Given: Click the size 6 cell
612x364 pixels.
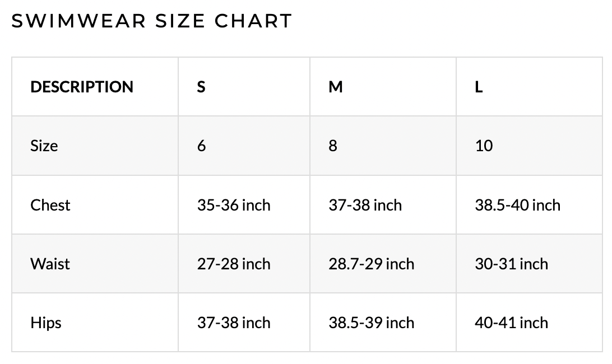Looking at the screenshot, I should click(x=202, y=146).
